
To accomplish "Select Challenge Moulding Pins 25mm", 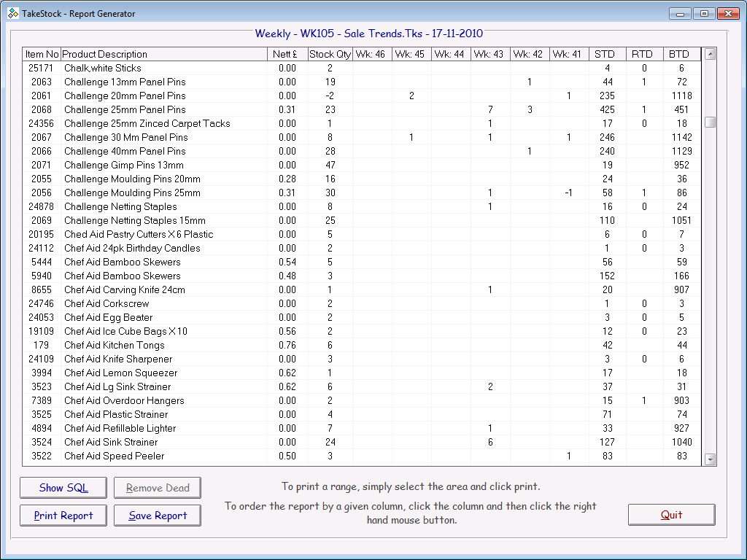I will coord(132,192).
